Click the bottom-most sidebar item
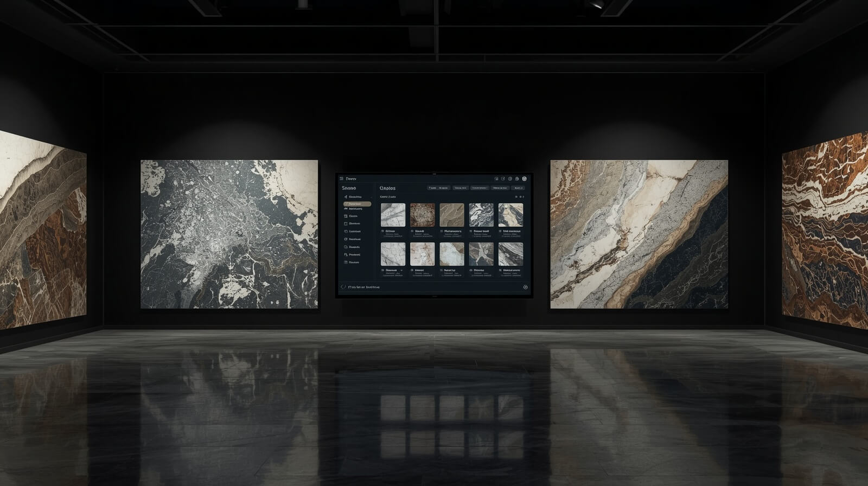This screenshot has height=486, width=868. 352,262
